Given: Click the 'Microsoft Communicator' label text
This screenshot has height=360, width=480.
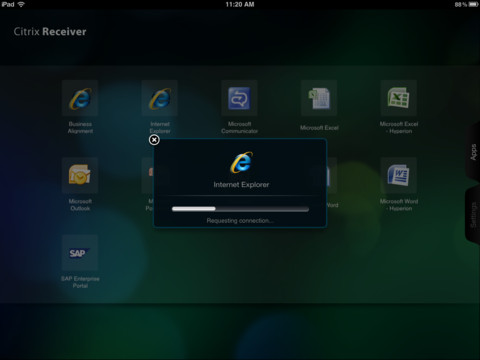Looking at the screenshot, I should [x=239, y=127].
